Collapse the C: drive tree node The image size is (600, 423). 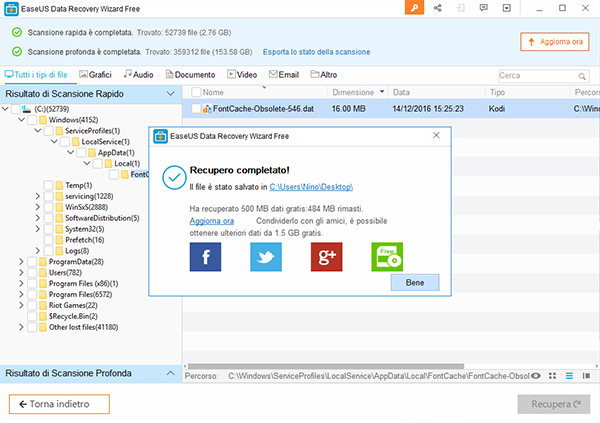click(5, 109)
